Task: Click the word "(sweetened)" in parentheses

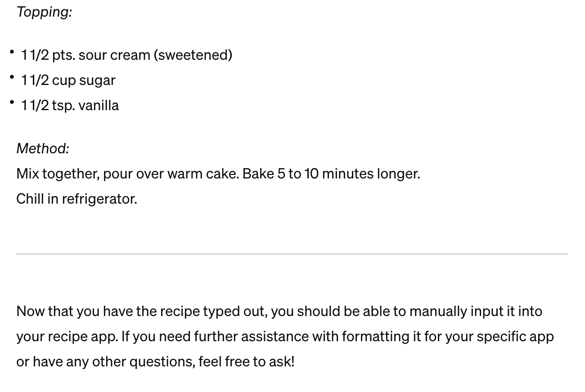Action: point(193,55)
